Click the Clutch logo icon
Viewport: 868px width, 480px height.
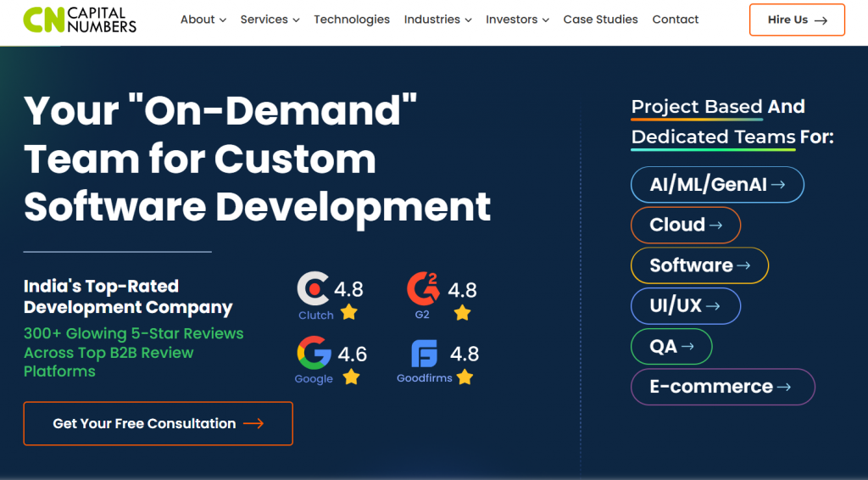[x=314, y=288]
